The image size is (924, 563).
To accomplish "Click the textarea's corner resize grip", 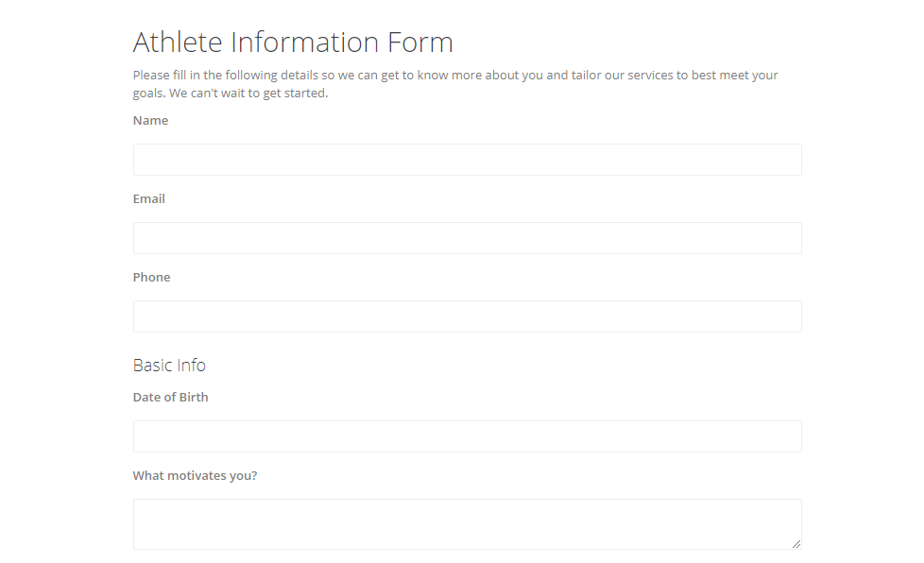I will (x=796, y=544).
